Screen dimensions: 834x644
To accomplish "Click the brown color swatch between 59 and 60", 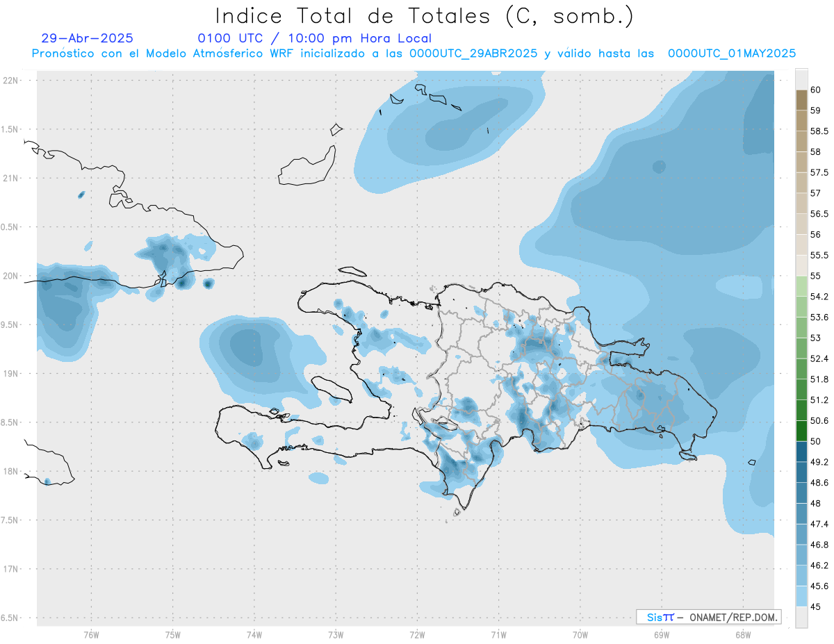I will [x=801, y=100].
